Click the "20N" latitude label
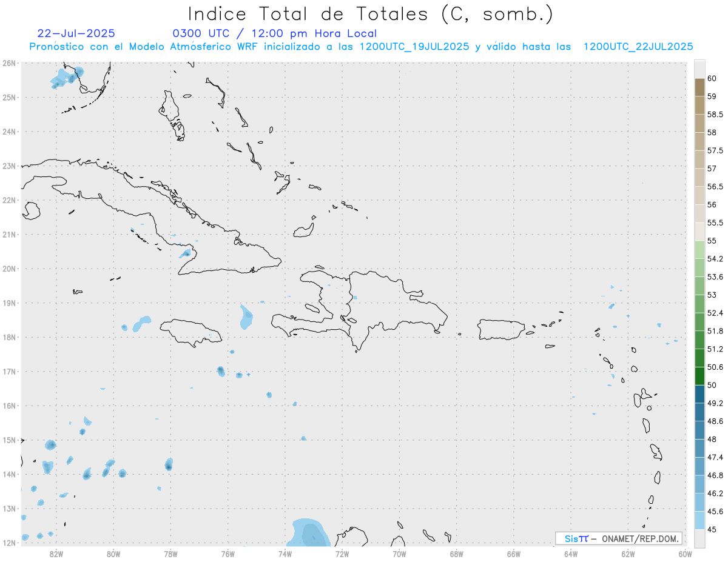Image resolution: width=728 pixels, height=562 pixels. (9, 269)
